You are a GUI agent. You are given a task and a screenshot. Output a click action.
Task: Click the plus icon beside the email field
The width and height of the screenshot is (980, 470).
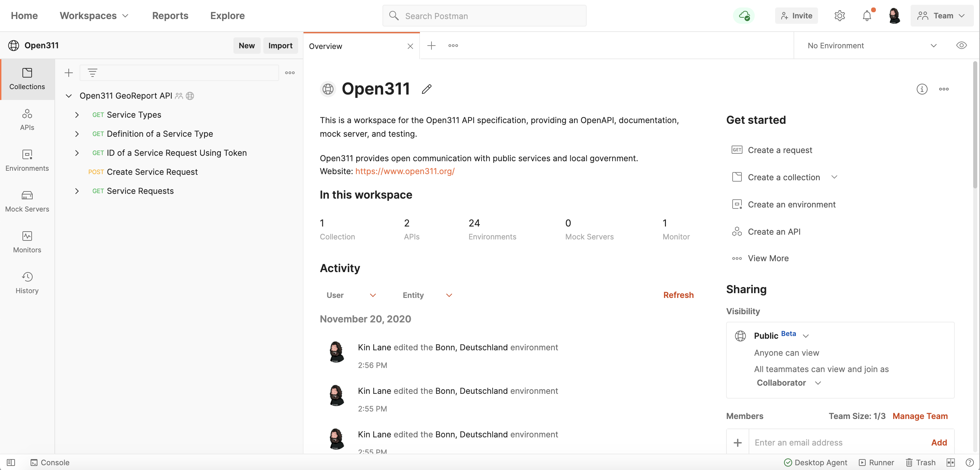[x=738, y=442]
